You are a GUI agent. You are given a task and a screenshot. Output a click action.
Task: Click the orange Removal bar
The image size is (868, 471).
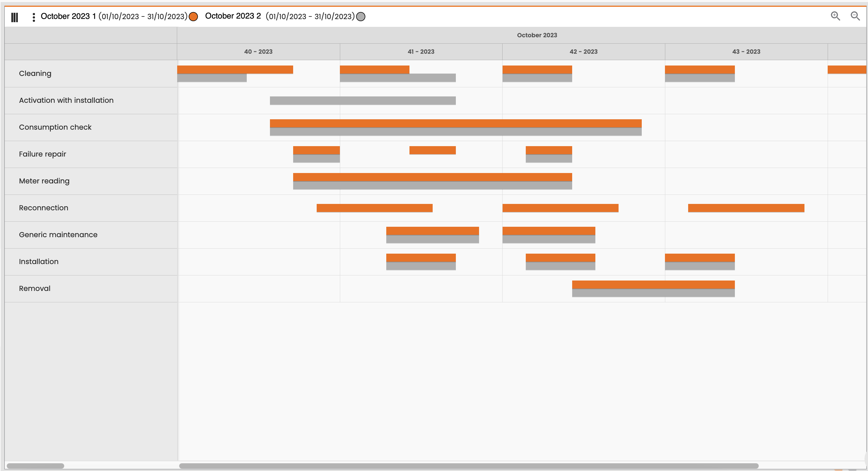(x=654, y=285)
